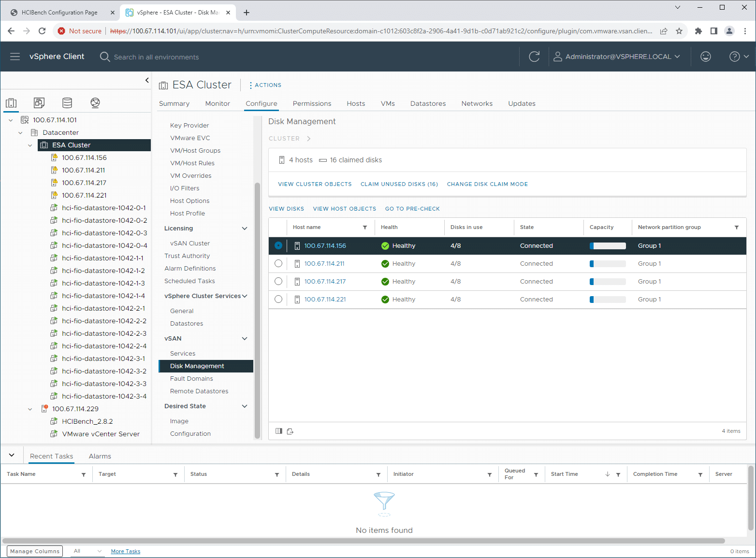Switch to VMs and Templates inventory view
Screen dimensions: 756x558
coord(39,102)
